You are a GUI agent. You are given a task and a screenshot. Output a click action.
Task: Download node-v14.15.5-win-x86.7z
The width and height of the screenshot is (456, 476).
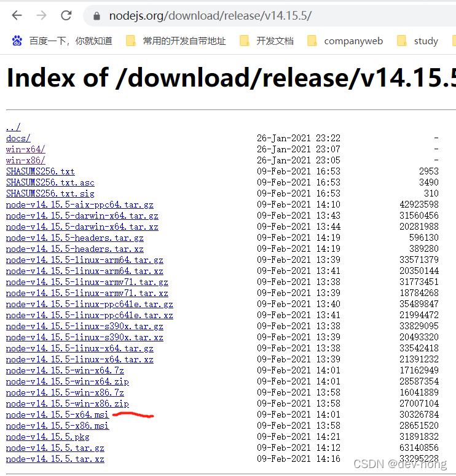65,392
